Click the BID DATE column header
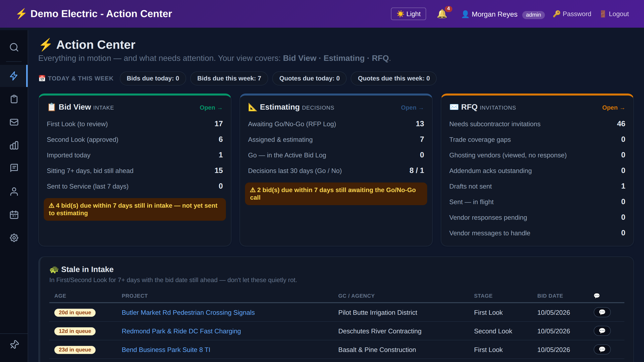Image resolution: width=644 pixels, height=362 pixels. (x=550, y=296)
